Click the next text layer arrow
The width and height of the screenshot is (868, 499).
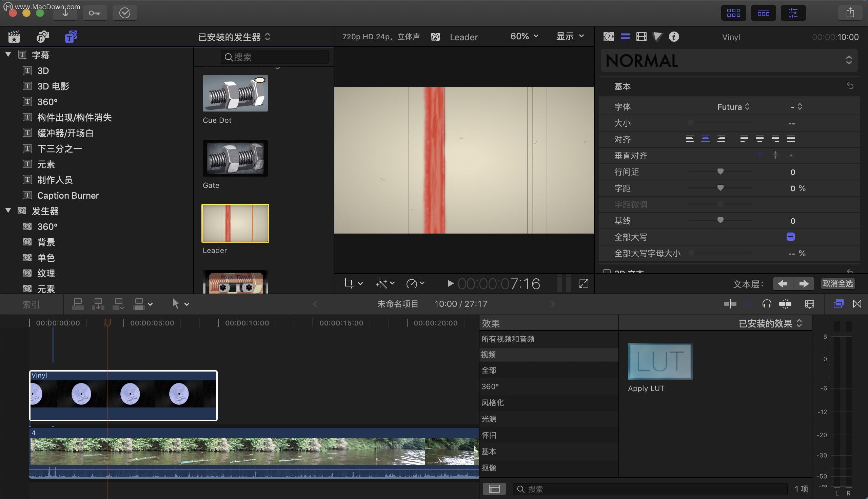coord(804,284)
